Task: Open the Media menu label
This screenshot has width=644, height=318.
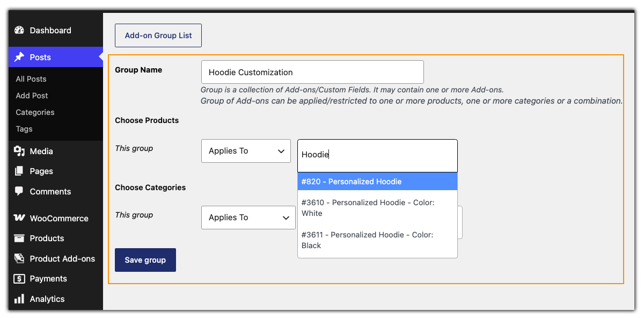Action: coord(41,151)
